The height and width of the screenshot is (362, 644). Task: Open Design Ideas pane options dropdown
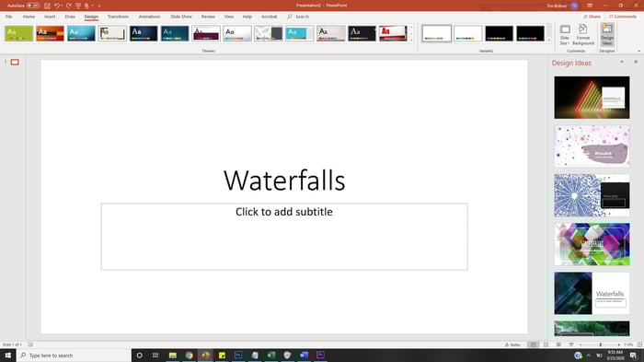point(622,62)
